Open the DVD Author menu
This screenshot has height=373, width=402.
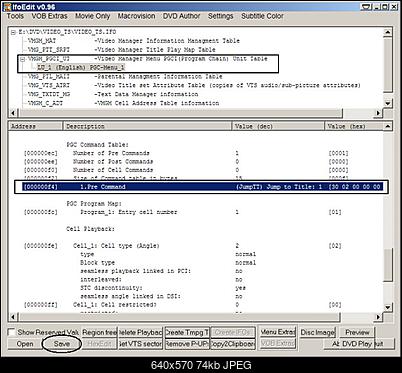[181, 16]
